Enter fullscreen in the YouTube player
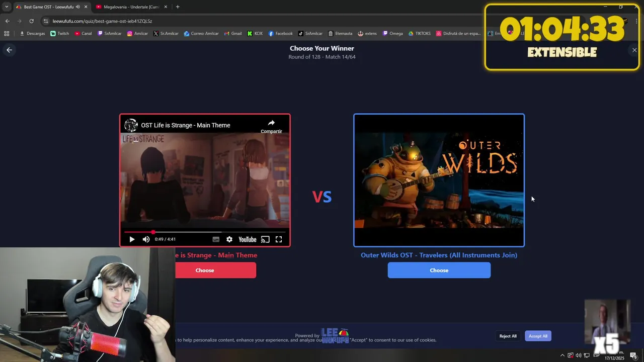The height and width of the screenshot is (362, 644). (279, 239)
